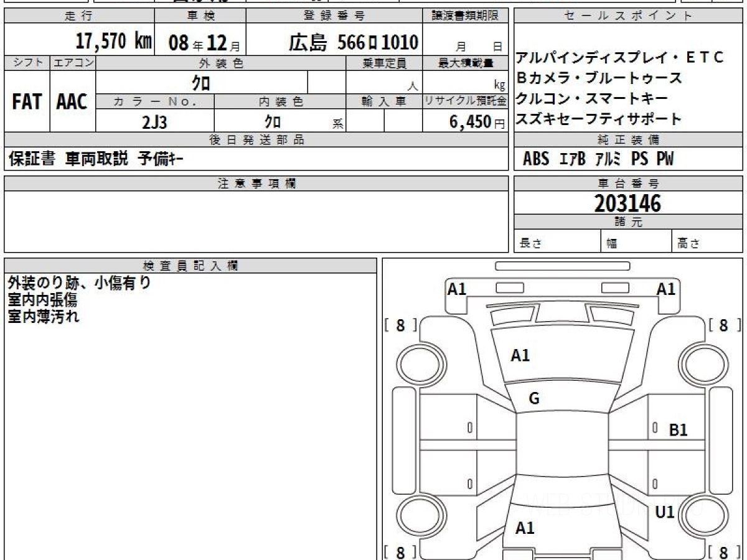
Task: Select the note 室内薄汚れ
Action: pyautogui.click(x=44, y=316)
